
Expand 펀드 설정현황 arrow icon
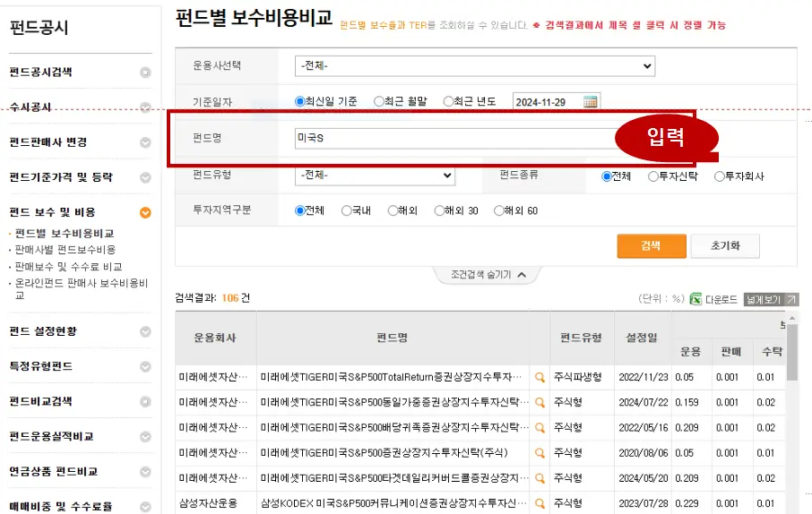(145, 331)
